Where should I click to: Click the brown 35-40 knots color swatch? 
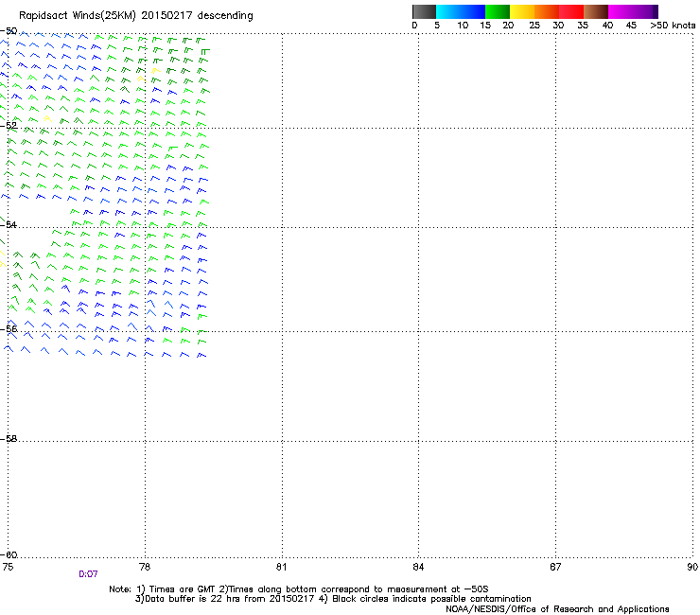(x=596, y=11)
